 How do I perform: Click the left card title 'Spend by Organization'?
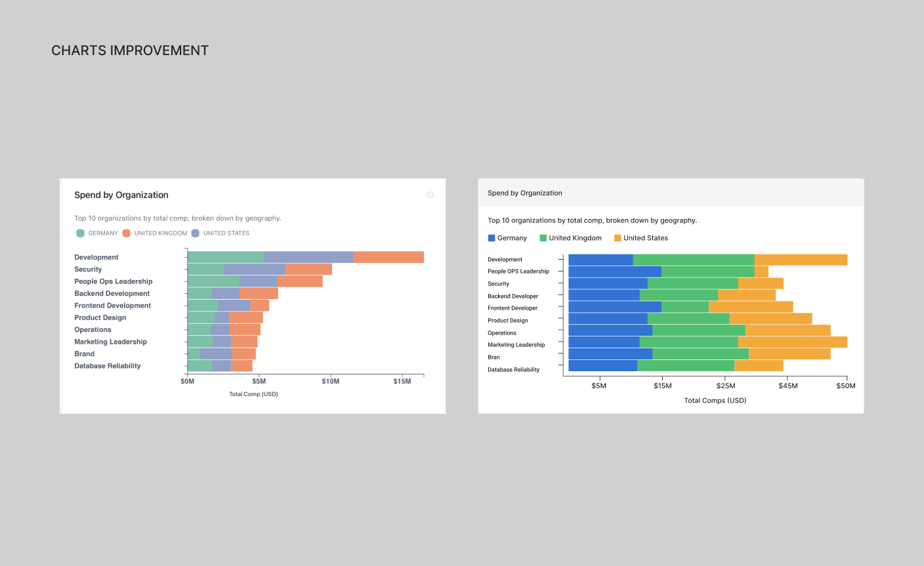point(121,195)
